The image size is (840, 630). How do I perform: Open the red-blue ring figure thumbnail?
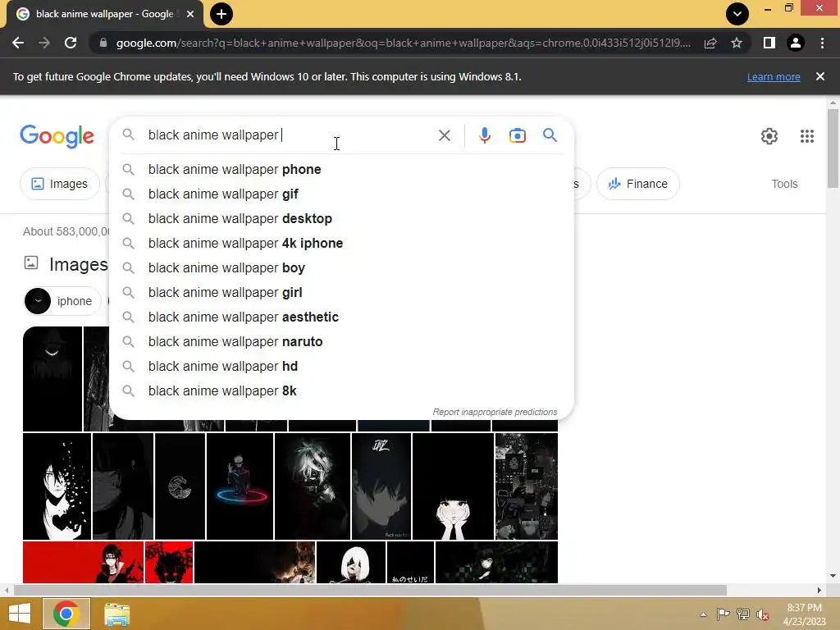tap(240, 486)
